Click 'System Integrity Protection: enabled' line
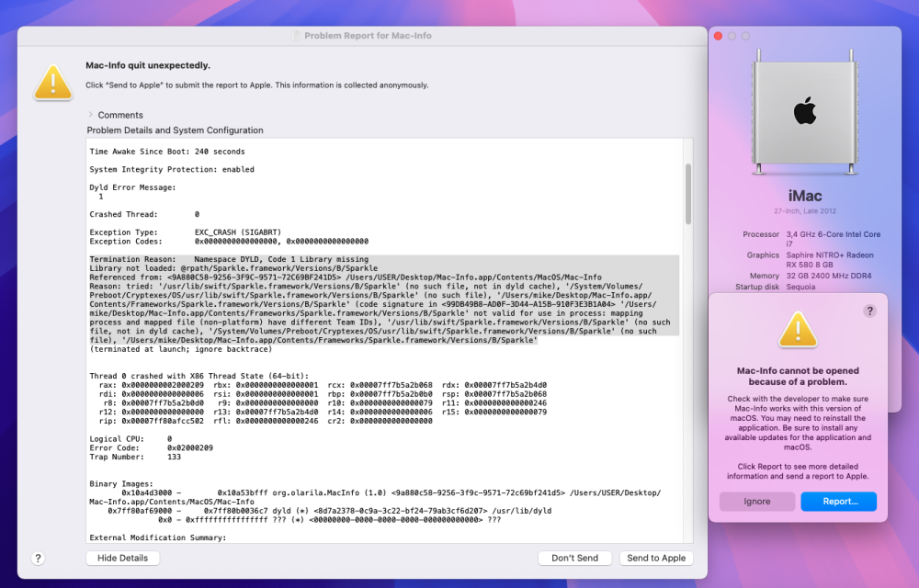 point(172,169)
